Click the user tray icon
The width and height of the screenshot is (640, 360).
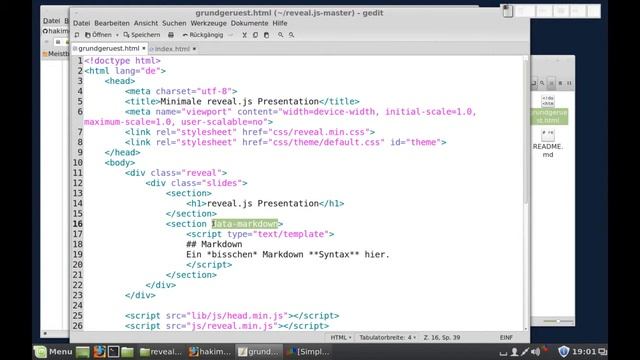tap(514, 352)
